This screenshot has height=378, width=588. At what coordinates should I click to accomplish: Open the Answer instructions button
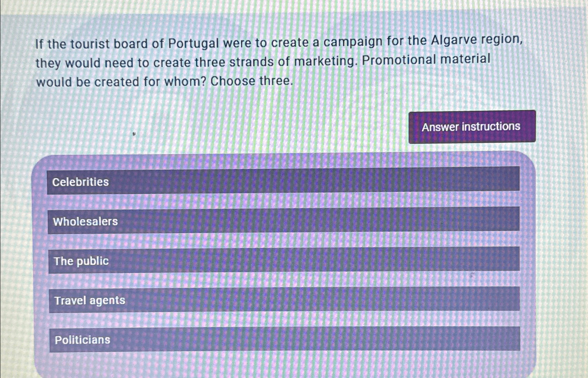[472, 126]
